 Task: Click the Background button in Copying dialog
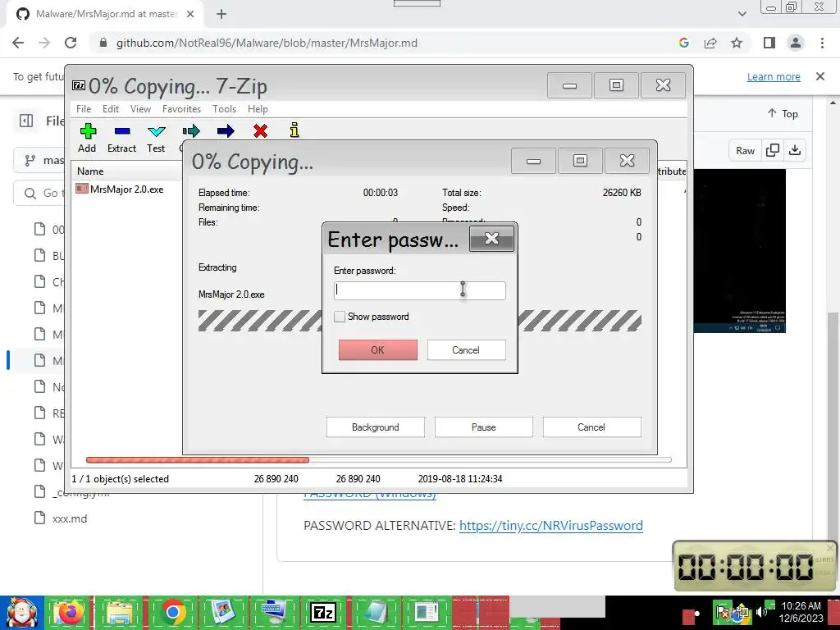click(376, 427)
